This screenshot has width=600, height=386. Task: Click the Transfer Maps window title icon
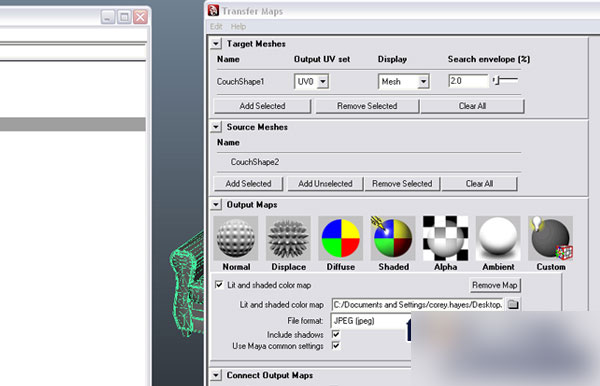point(213,11)
